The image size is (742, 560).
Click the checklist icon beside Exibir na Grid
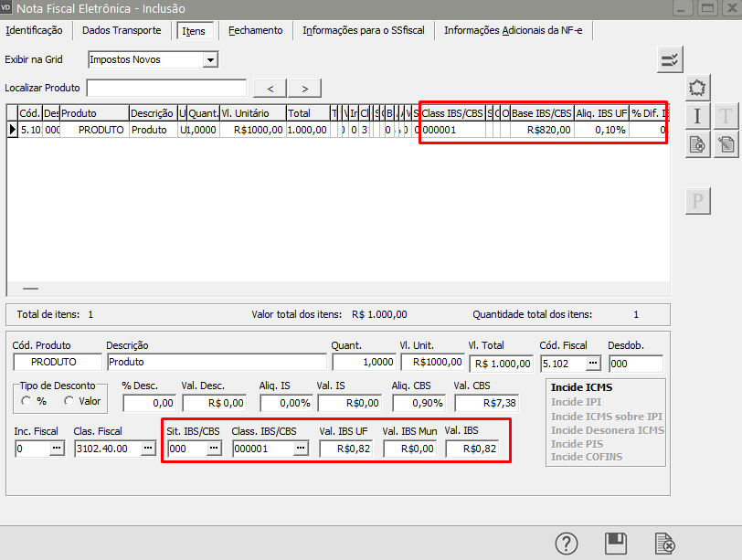pos(671,60)
